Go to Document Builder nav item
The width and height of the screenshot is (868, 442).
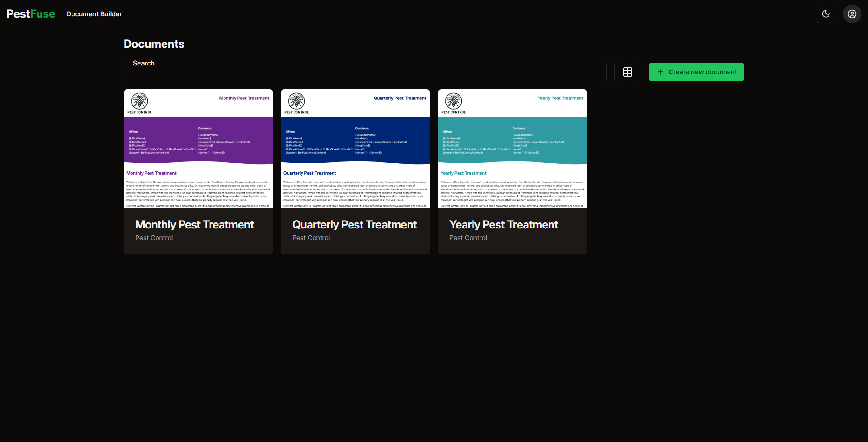[94, 14]
